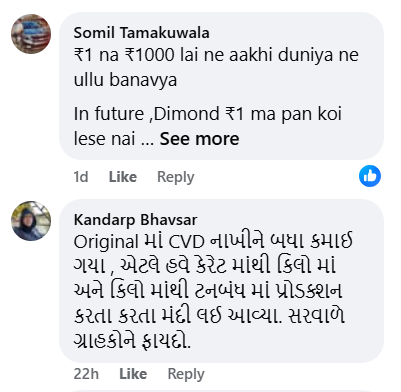Image resolution: width=401 pixels, height=392 pixels.
Task: Reply to Kandarp Bhavsar's comment
Action: [186, 374]
